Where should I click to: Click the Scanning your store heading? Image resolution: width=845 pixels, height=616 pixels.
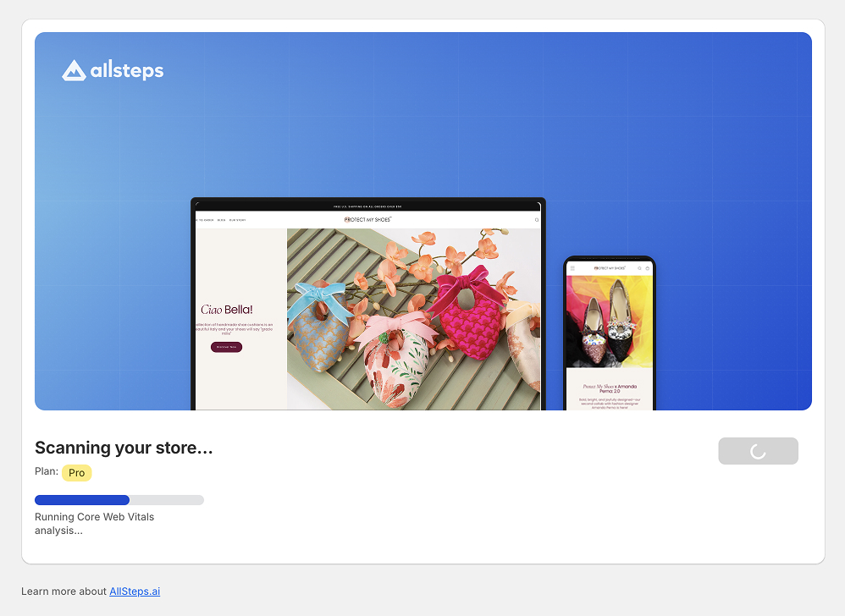pyautogui.click(x=124, y=448)
